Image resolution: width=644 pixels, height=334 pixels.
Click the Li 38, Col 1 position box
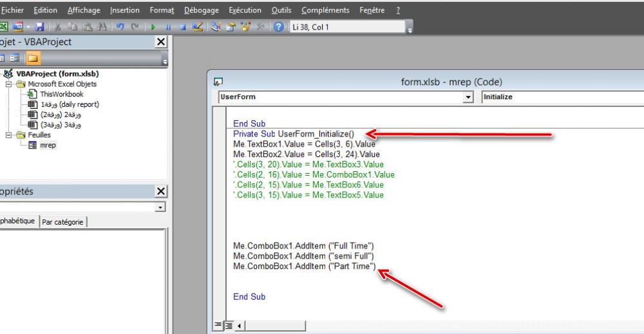click(x=348, y=27)
